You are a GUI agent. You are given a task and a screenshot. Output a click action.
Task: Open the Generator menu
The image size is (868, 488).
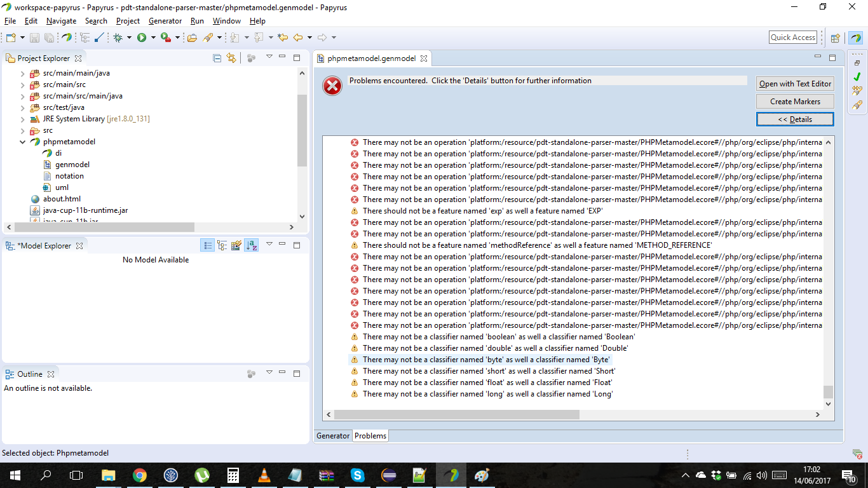[x=165, y=21]
